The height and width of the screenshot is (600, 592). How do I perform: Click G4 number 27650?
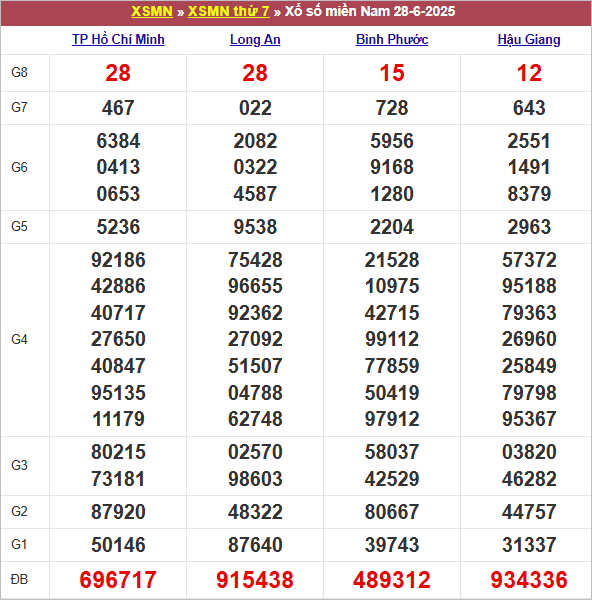pos(118,339)
